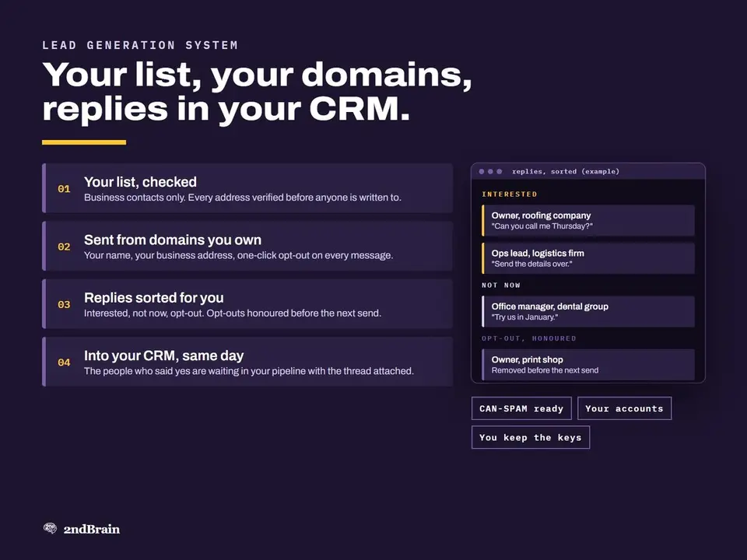This screenshot has height=560, width=747.
Task: Select the 'Your list, checked' step card
Action: [247, 188]
